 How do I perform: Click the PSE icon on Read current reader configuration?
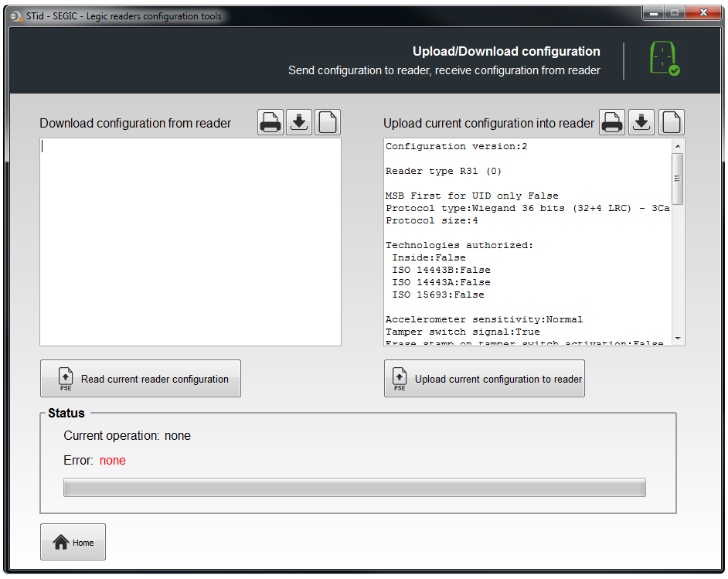point(66,379)
